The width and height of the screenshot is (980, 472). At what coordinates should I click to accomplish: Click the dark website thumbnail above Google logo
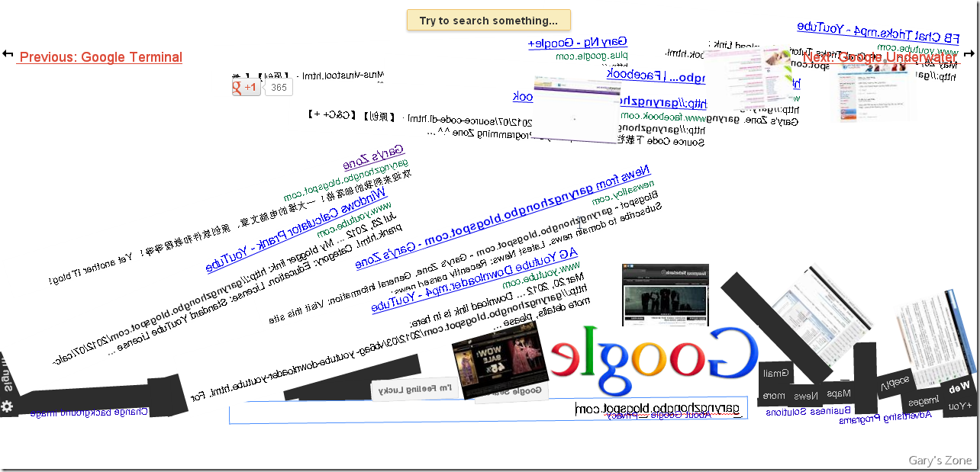point(666,295)
